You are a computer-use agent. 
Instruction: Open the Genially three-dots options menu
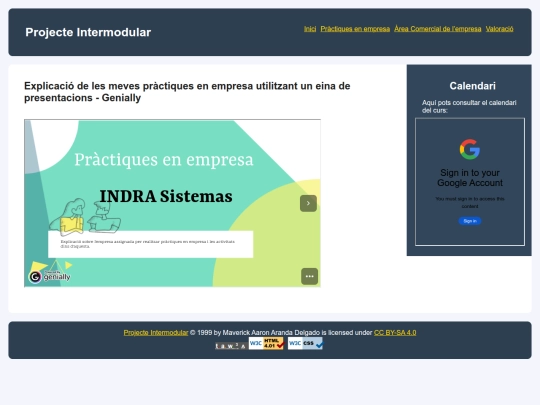[x=309, y=276]
